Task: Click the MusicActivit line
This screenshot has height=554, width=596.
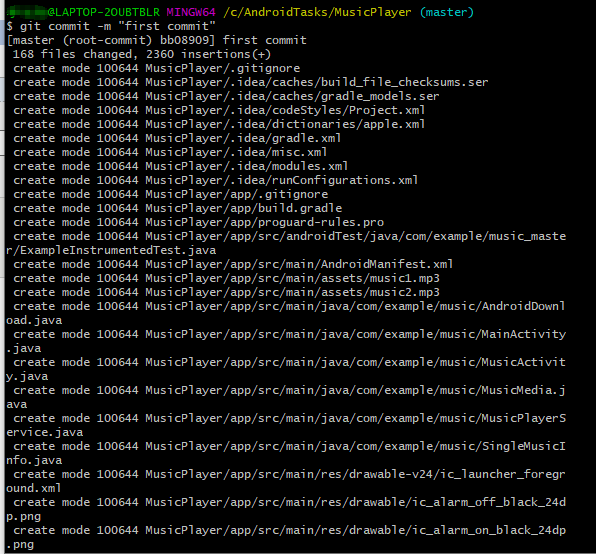Action: coord(289,362)
